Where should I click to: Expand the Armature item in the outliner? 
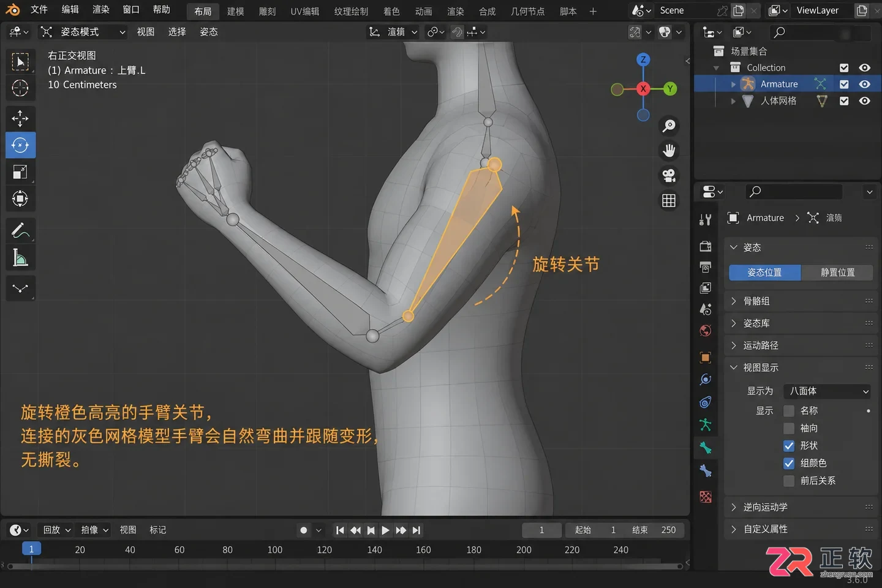(733, 85)
